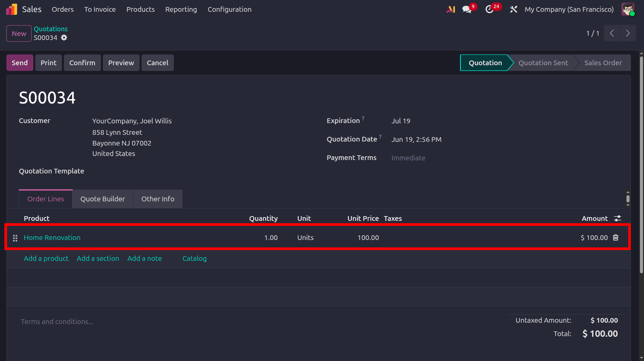This screenshot has height=361, width=644.
Task: Select the Sales Order status stage
Action: click(x=603, y=63)
